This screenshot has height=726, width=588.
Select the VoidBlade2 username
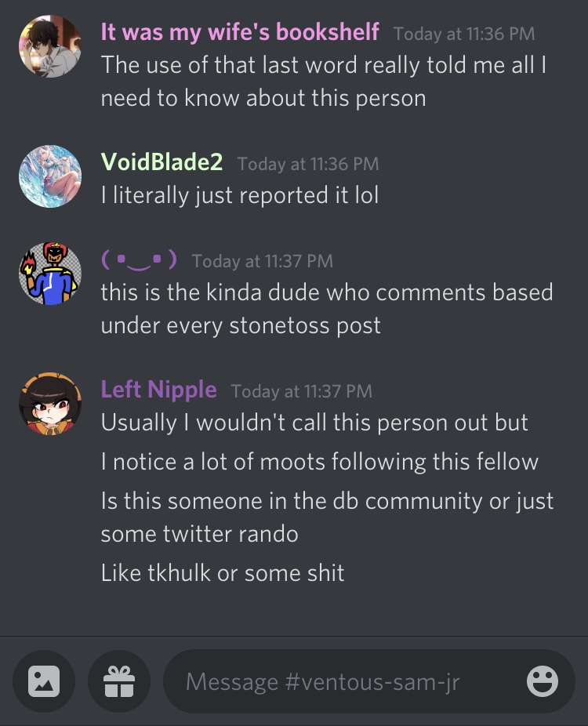pyautogui.click(x=162, y=162)
